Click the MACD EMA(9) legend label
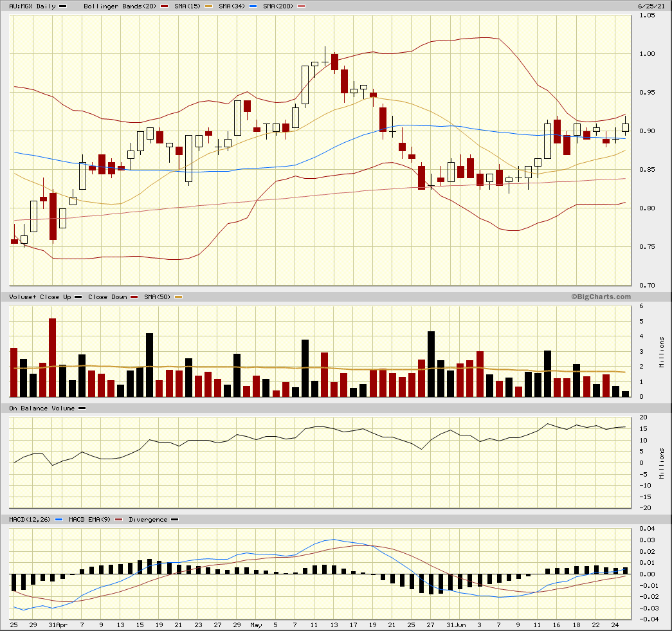Viewport: 672px width, 631px height. coord(89,519)
